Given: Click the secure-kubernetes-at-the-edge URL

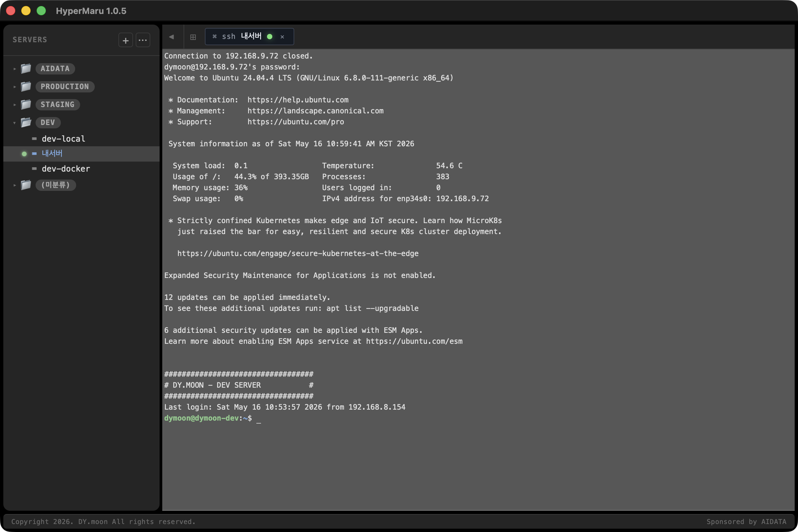Looking at the screenshot, I should pos(298,253).
